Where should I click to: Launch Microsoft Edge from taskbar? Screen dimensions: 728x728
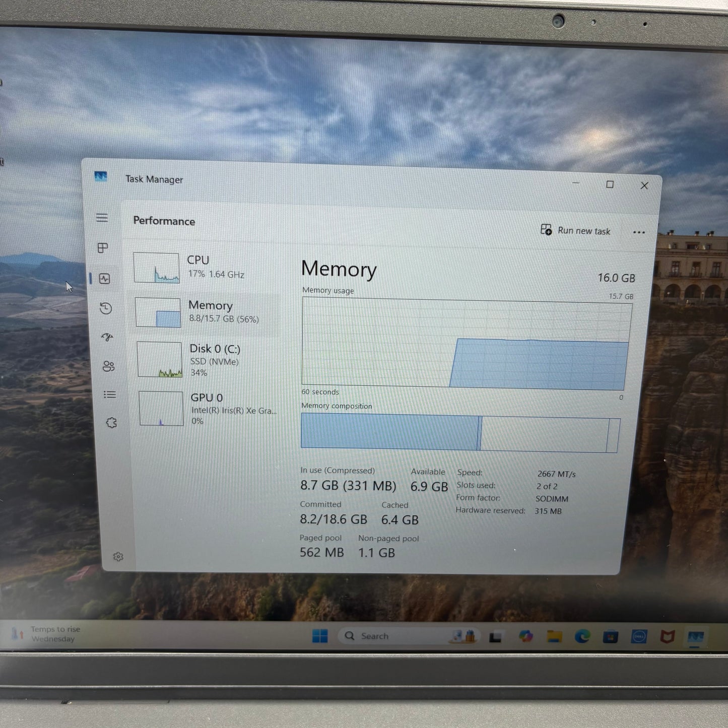(x=582, y=637)
